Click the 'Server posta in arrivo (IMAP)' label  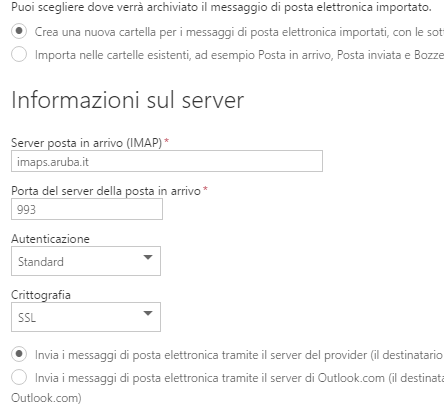tap(87, 143)
